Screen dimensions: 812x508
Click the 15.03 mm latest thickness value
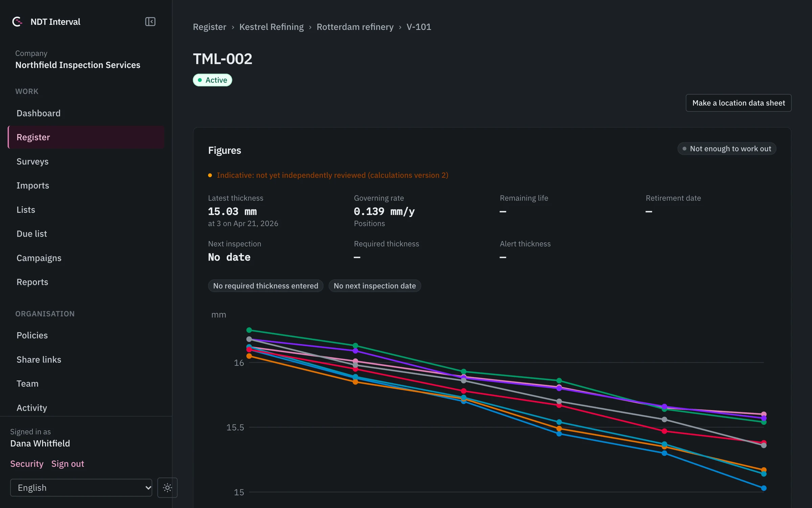click(232, 212)
